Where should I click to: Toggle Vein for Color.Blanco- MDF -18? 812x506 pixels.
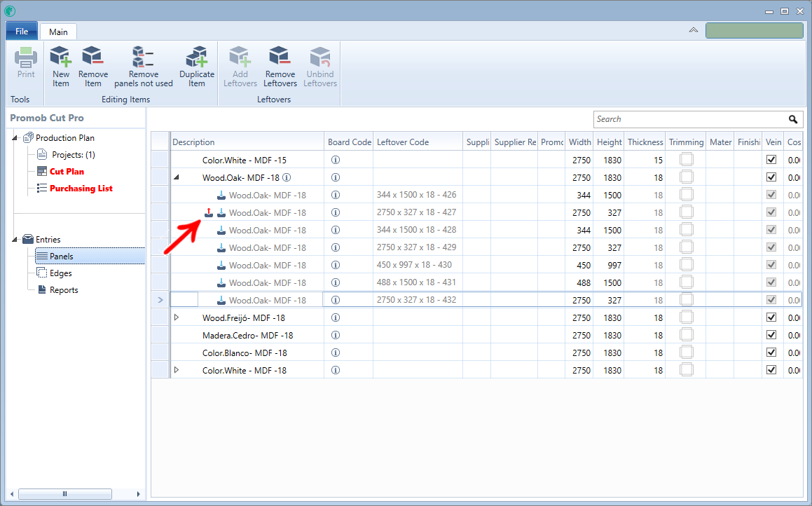771,353
